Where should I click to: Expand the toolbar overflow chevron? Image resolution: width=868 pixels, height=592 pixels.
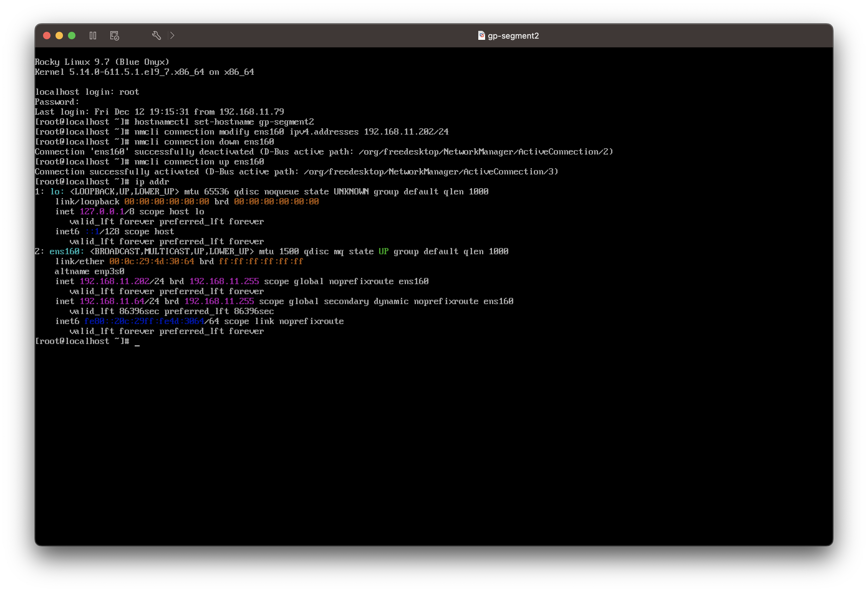pyautogui.click(x=172, y=36)
